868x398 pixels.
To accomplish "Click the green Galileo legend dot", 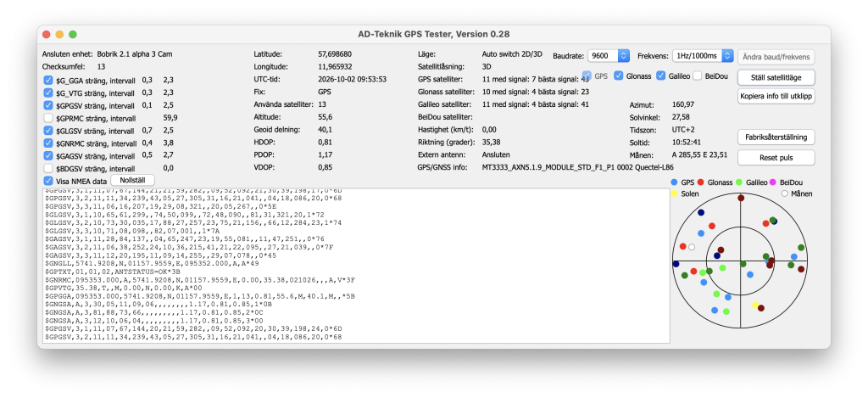I will 738,182.
